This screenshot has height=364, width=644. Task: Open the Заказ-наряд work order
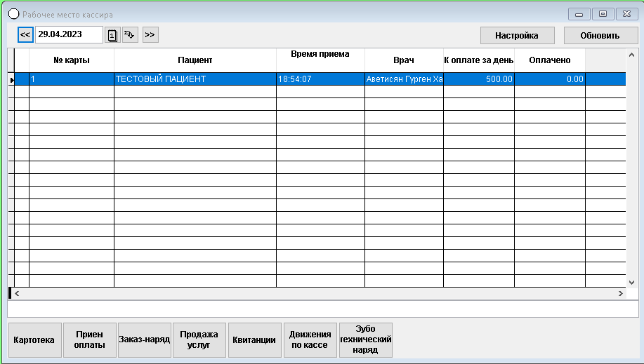(x=145, y=340)
